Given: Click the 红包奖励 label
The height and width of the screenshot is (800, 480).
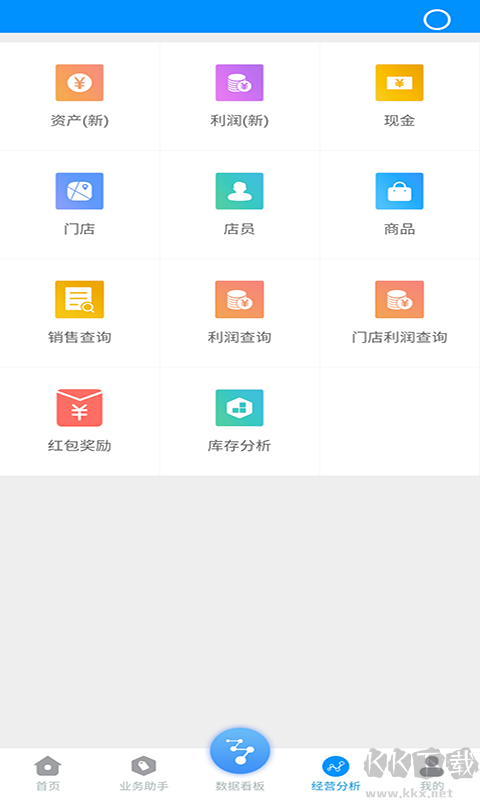Looking at the screenshot, I should [x=80, y=445].
